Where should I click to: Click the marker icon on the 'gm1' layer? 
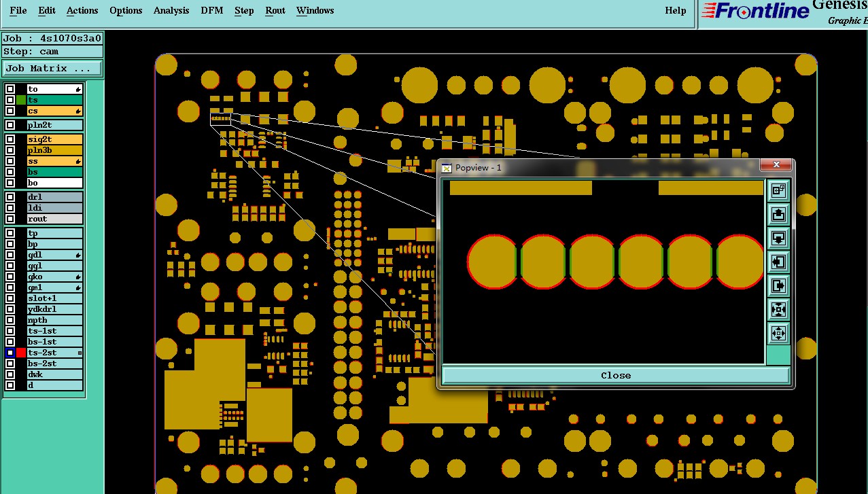tap(78, 287)
